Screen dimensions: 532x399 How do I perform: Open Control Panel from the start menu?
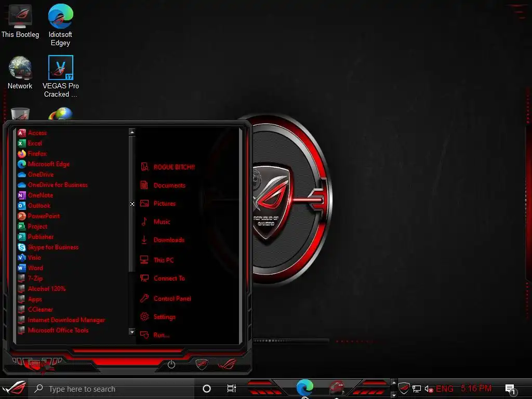point(166,299)
